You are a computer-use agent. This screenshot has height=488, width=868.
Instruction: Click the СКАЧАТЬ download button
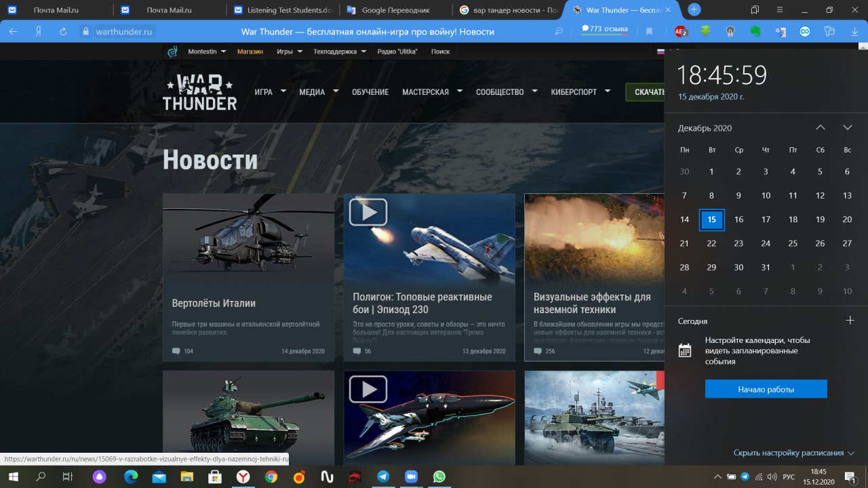pyautogui.click(x=645, y=92)
